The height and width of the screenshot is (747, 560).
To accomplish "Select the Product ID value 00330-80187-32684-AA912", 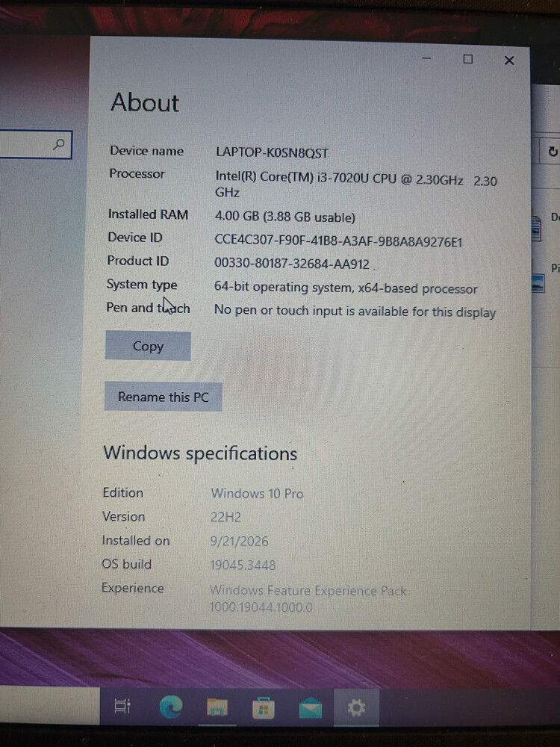I will [x=291, y=264].
